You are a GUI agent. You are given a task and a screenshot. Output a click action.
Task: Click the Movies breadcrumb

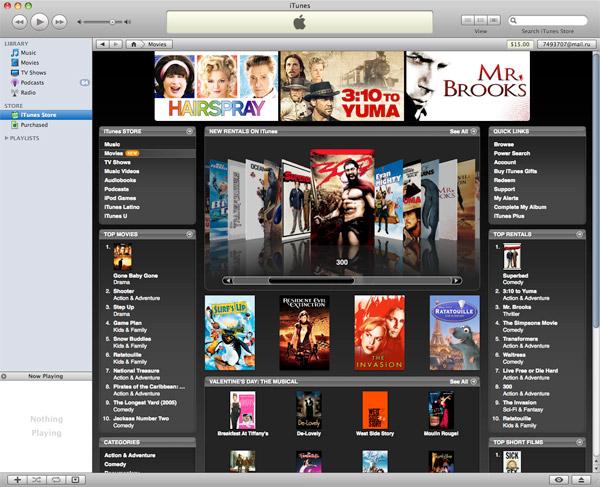[157, 44]
